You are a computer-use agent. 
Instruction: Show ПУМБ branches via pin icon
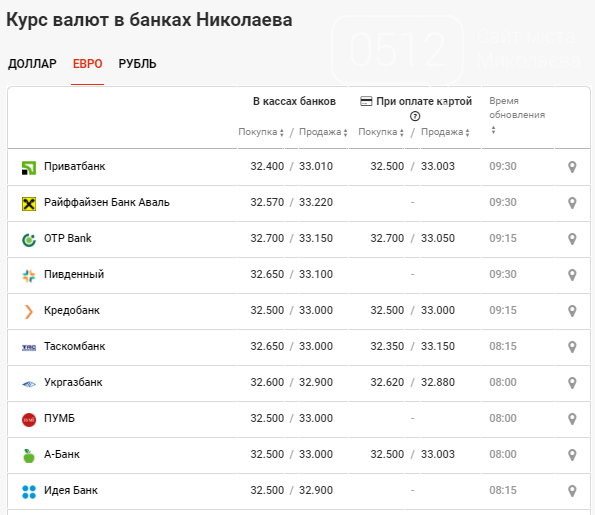pos(572,419)
